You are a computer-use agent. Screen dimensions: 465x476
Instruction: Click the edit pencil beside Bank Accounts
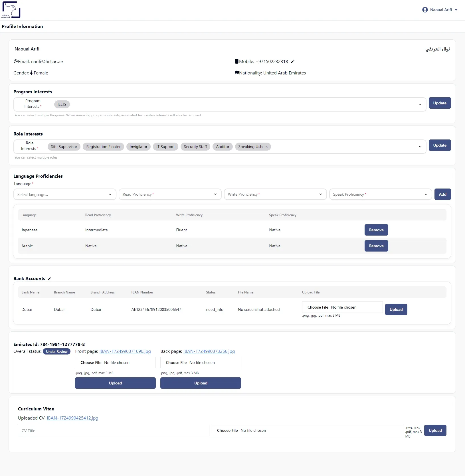(50, 278)
